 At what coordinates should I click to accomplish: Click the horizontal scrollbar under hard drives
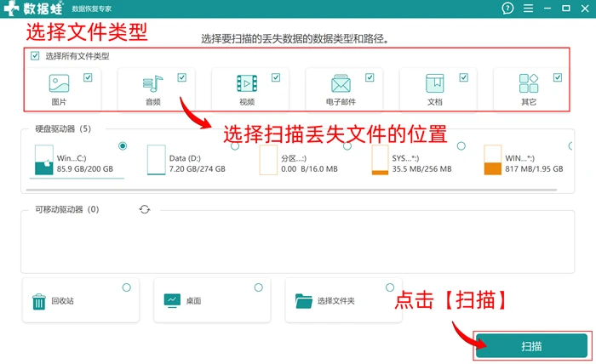[291, 190]
